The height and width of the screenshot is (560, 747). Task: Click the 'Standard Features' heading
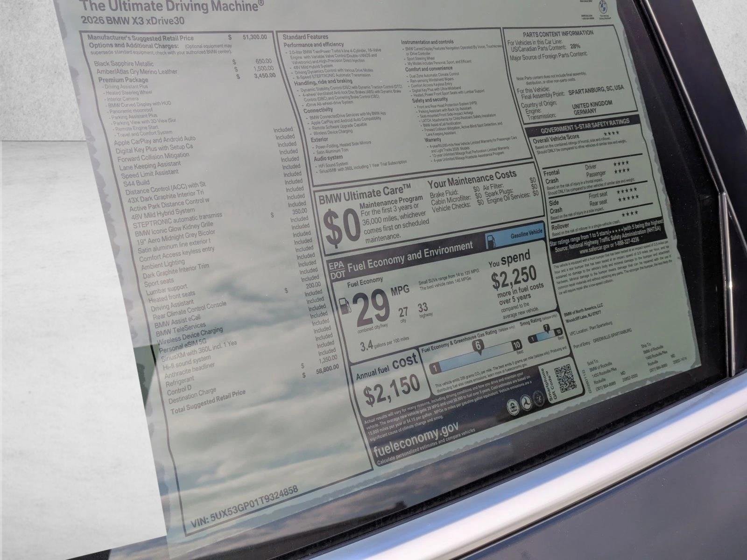(x=305, y=37)
